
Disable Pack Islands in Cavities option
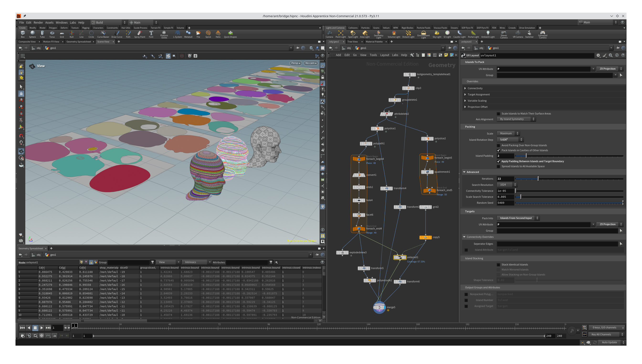click(x=498, y=151)
